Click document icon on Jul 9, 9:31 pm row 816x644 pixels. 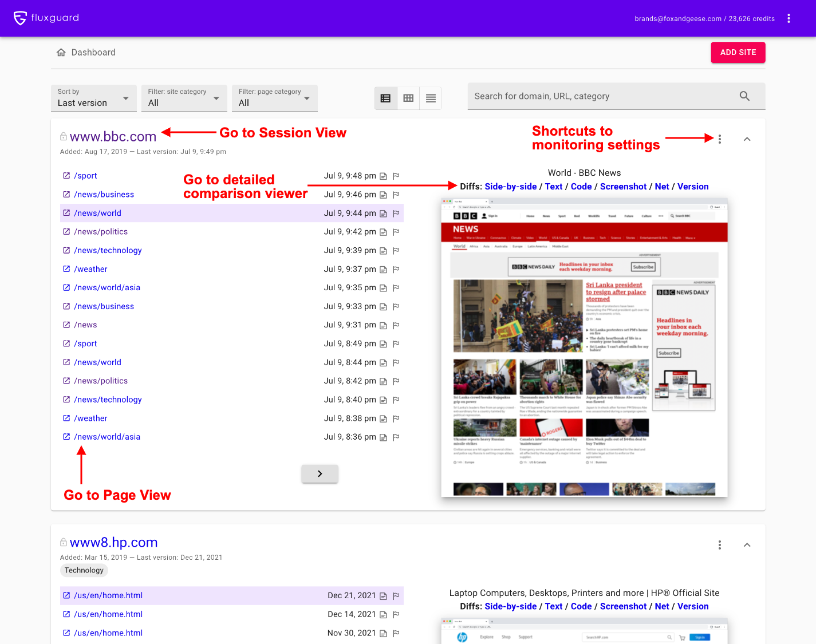click(x=383, y=325)
